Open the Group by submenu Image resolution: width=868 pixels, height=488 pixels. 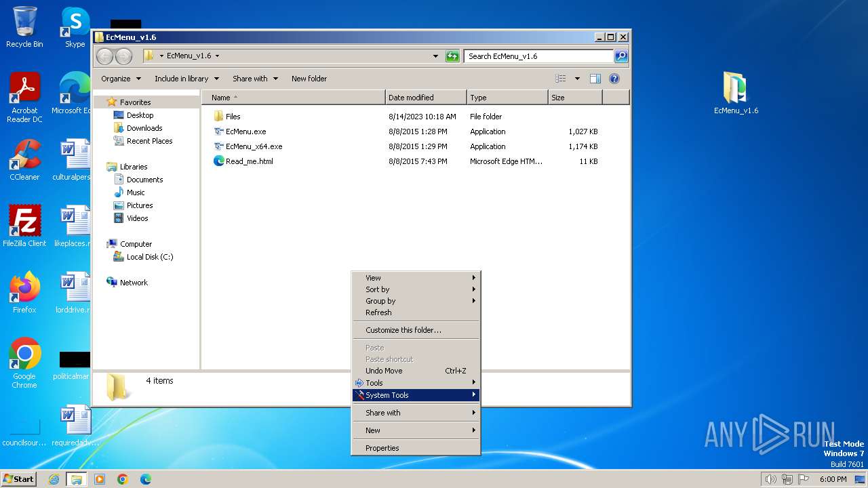tap(416, 301)
